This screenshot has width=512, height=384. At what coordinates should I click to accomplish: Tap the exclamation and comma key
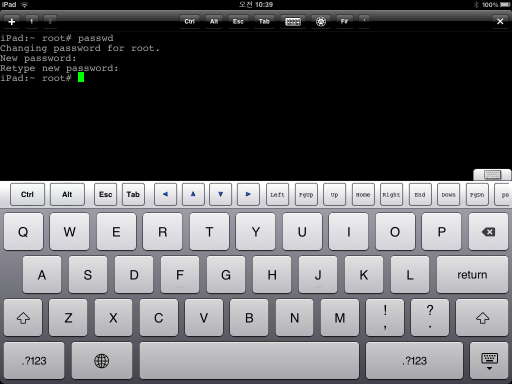click(x=385, y=318)
